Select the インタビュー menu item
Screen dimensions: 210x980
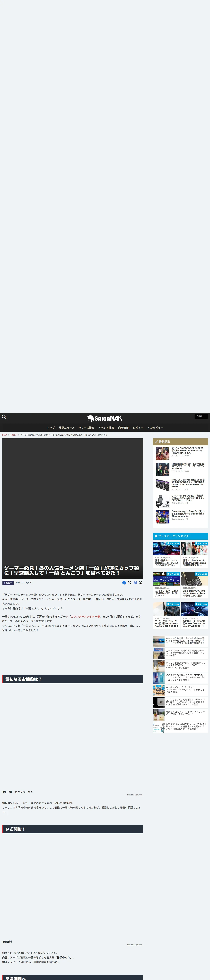155,428
